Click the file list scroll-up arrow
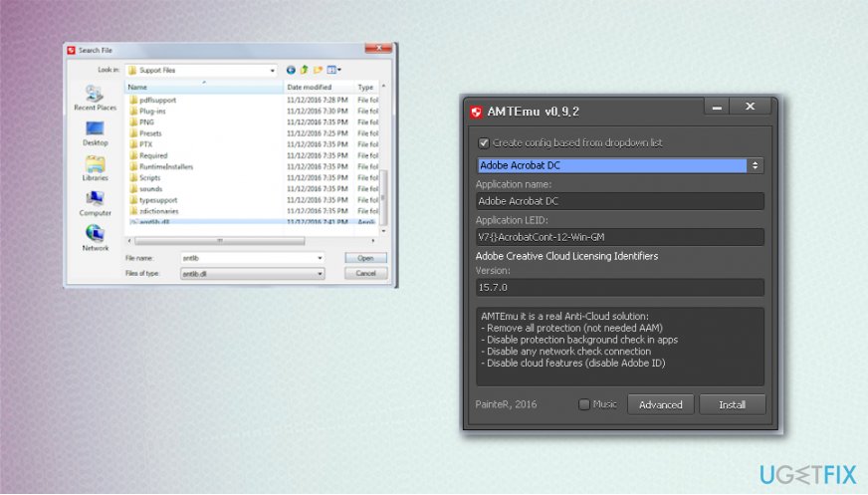This screenshot has width=868, height=495. [x=383, y=87]
